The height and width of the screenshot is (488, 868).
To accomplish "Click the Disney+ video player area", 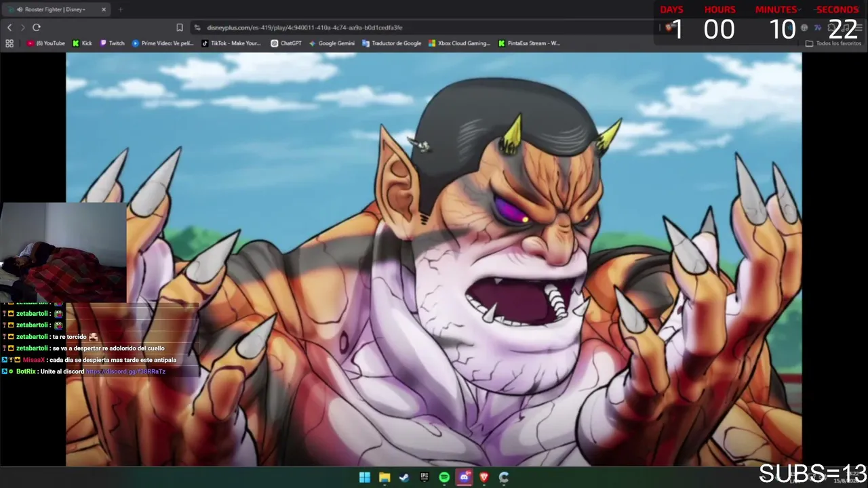I will (x=434, y=260).
